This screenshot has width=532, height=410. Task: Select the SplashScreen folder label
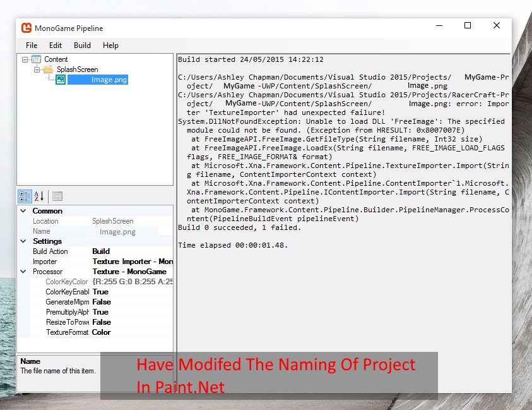point(78,69)
